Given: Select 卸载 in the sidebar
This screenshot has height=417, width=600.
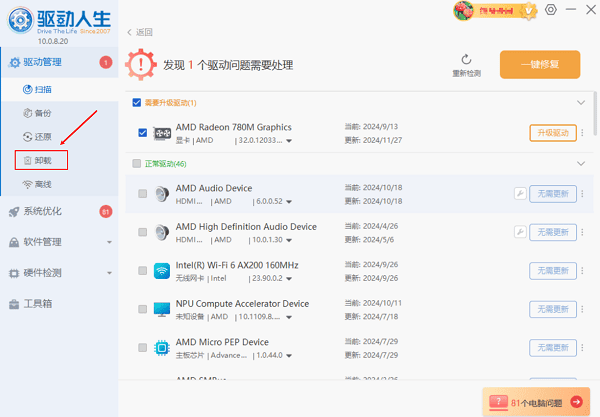Looking at the screenshot, I should (x=41, y=160).
